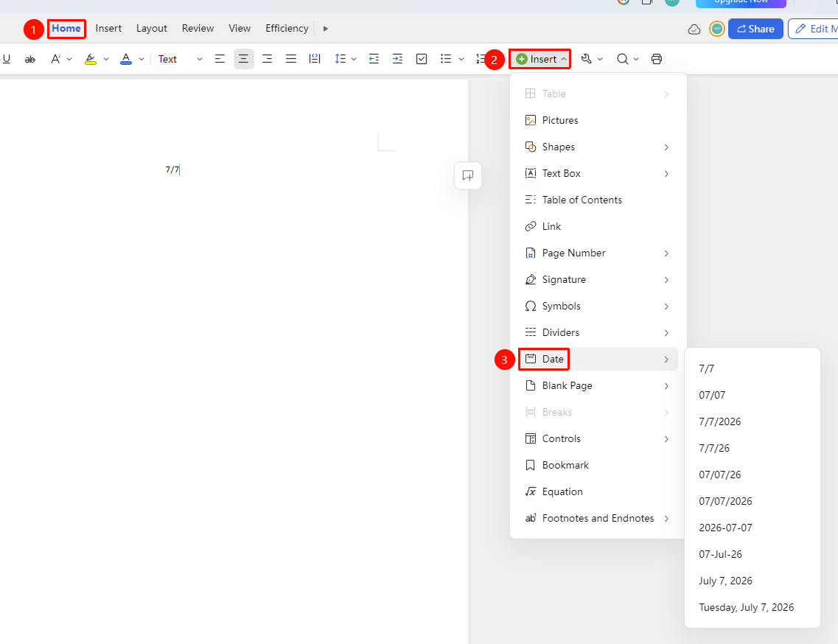Click the line spacing icon
Image resolution: width=838 pixels, height=644 pixels.
click(340, 59)
